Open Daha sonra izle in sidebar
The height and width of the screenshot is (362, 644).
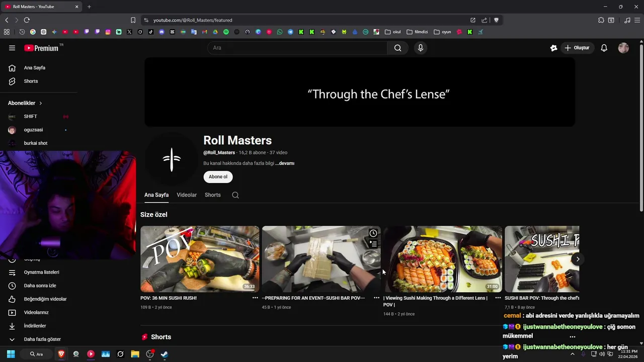[39, 286]
